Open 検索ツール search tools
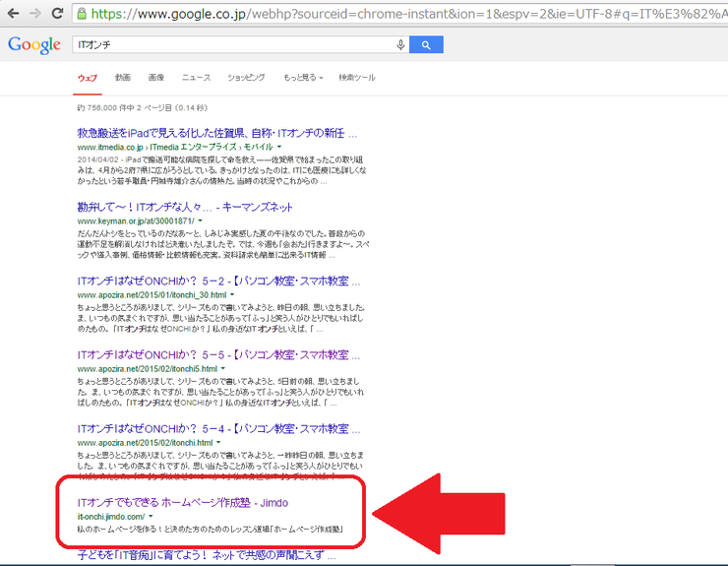The height and width of the screenshot is (566, 728). [x=356, y=77]
